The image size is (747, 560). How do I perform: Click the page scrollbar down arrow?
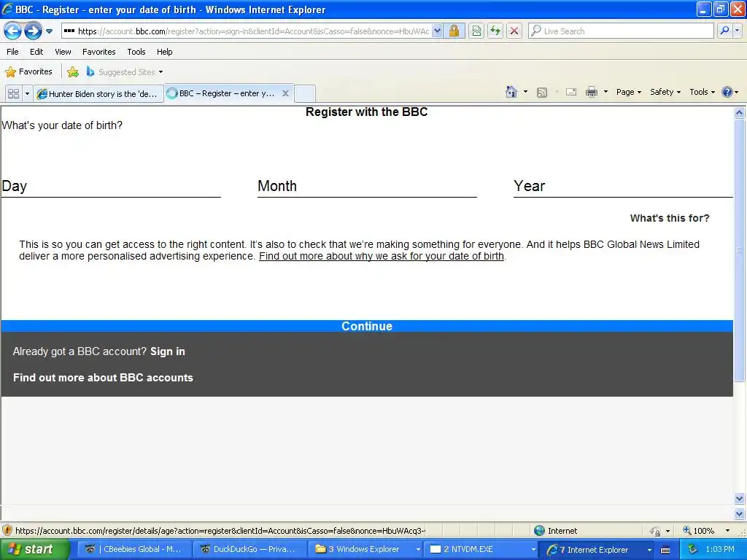point(740,499)
